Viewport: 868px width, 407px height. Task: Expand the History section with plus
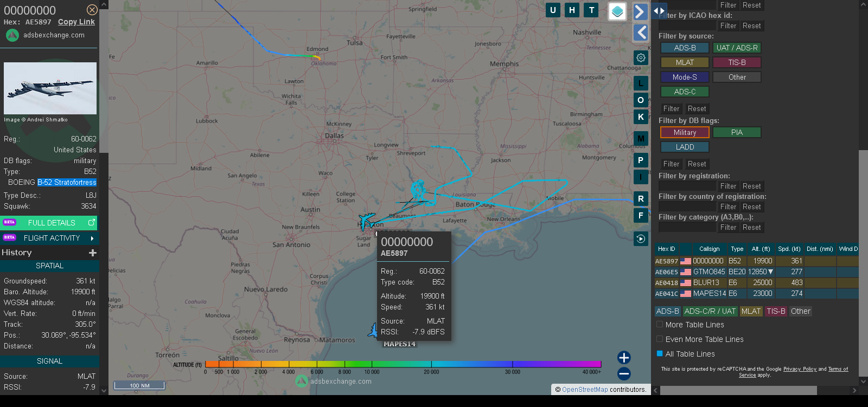pos(93,253)
